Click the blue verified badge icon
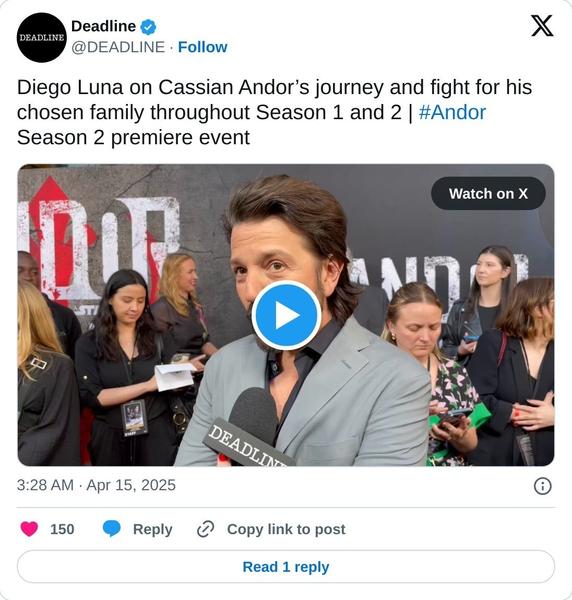The image size is (572, 600). [148, 27]
